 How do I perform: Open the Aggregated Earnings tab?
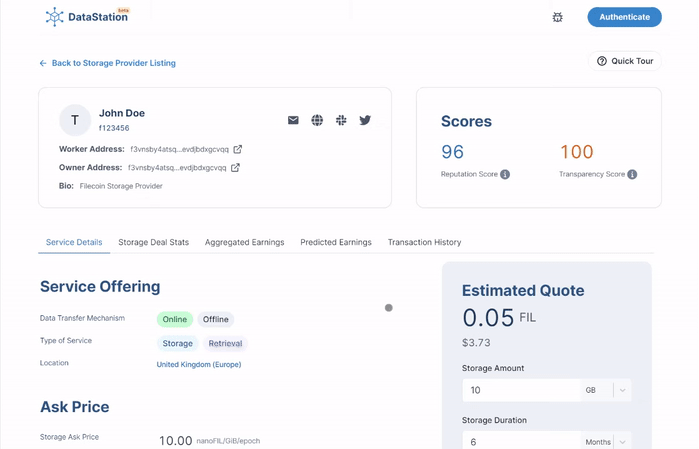coord(244,242)
